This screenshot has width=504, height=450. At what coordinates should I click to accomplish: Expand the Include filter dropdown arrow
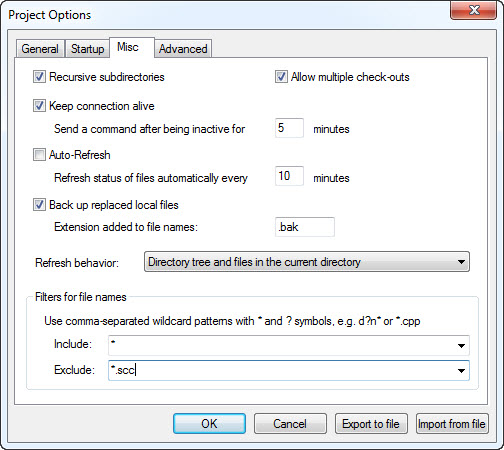[x=461, y=346]
